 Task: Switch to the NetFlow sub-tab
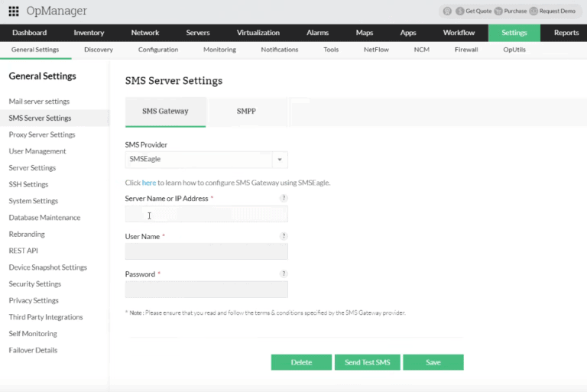[376, 50]
